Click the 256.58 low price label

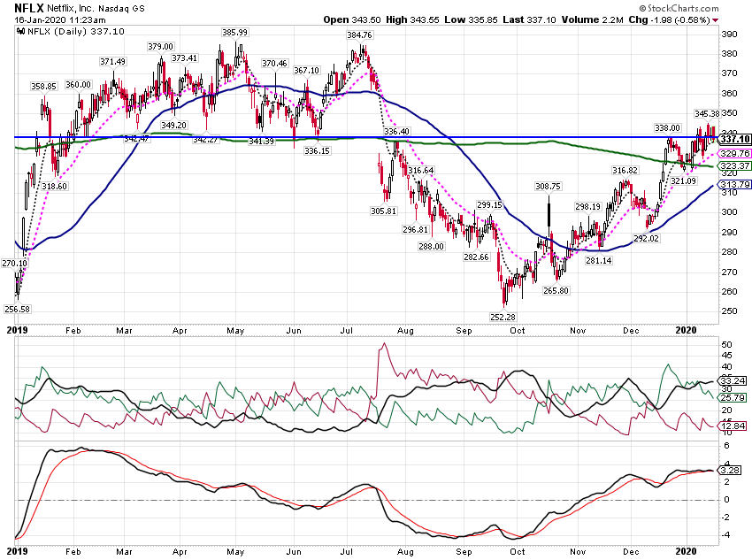click(18, 310)
